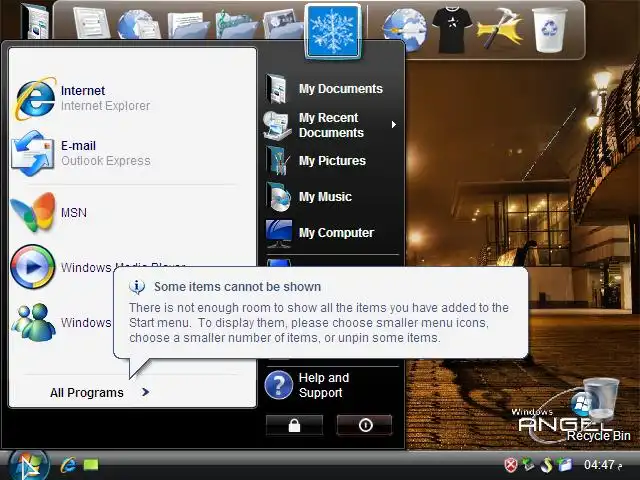This screenshot has width=640, height=480.
Task: Click green show desktop quick launch icon
Action: 91,465
